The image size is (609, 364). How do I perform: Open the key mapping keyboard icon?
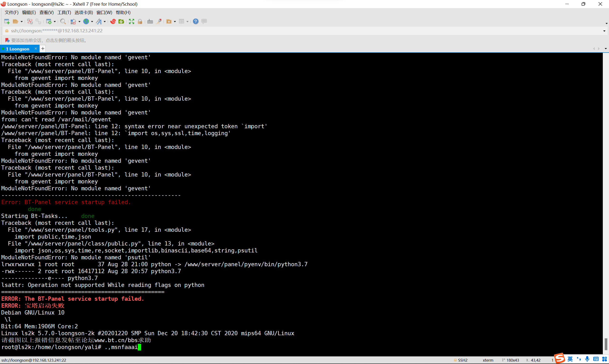[x=150, y=22]
